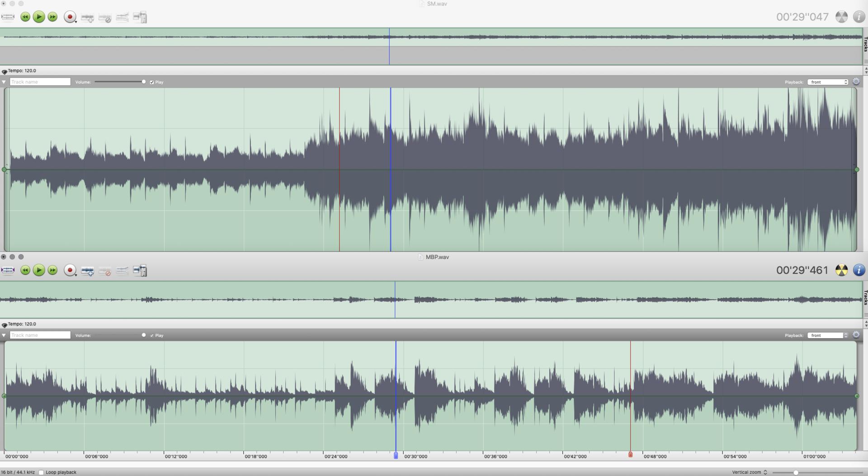The height and width of the screenshot is (476, 868).
Task: Start playback in the MBP.wav window
Action: coord(39,270)
